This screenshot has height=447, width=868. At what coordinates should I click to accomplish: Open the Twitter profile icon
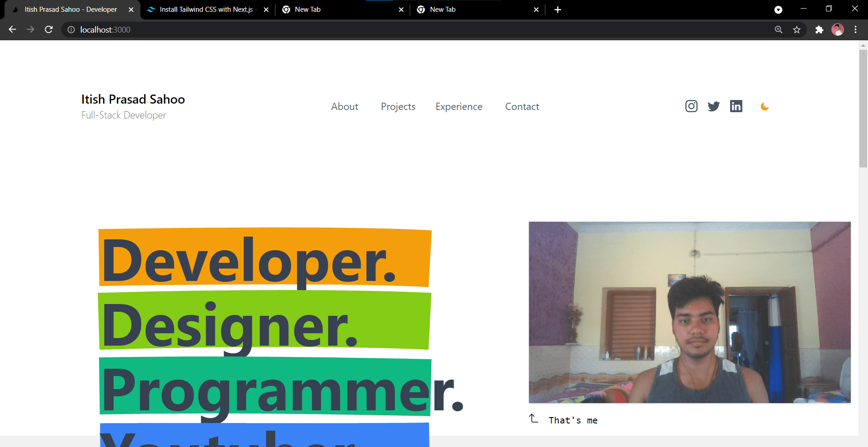point(714,106)
